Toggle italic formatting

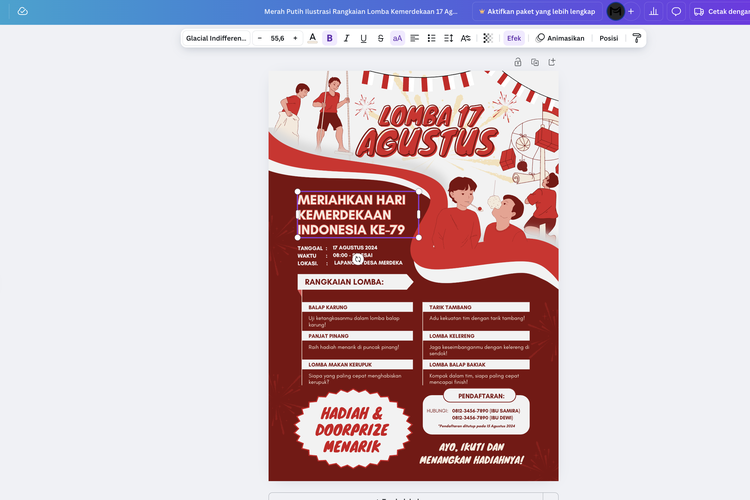(346, 38)
